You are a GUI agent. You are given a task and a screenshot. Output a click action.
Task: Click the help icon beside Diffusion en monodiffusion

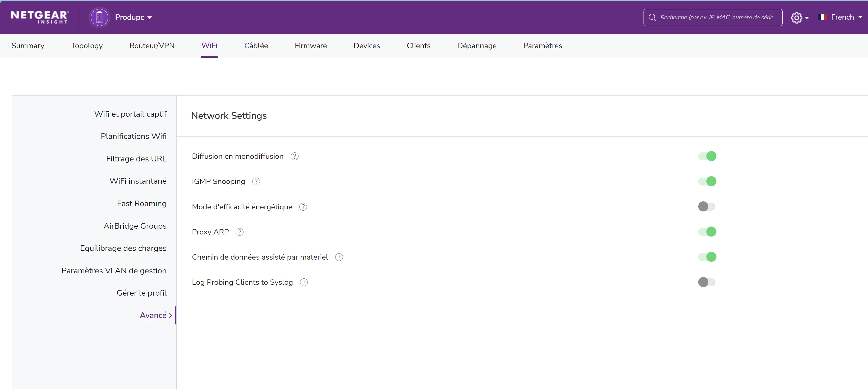tap(295, 156)
